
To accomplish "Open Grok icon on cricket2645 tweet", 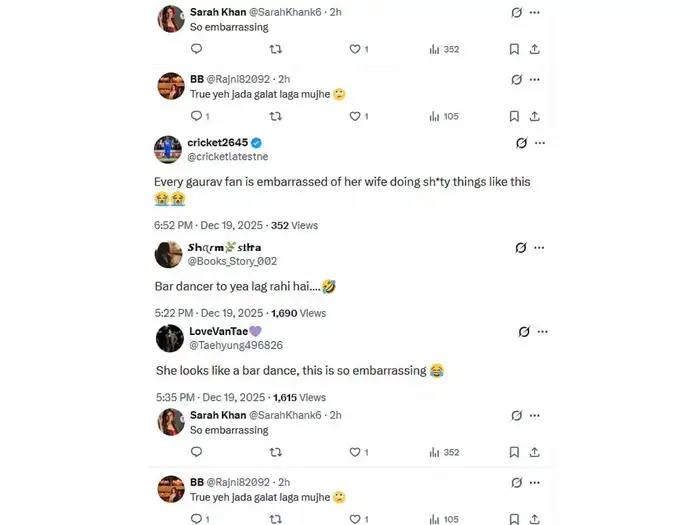I will (x=521, y=144).
